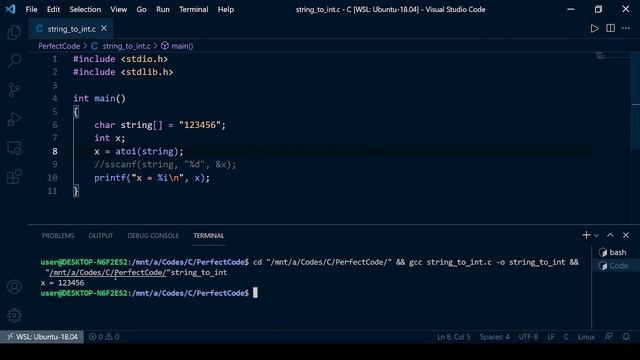Open errors and warnings count in status bar
This screenshot has width=640, height=360.
(x=104, y=337)
